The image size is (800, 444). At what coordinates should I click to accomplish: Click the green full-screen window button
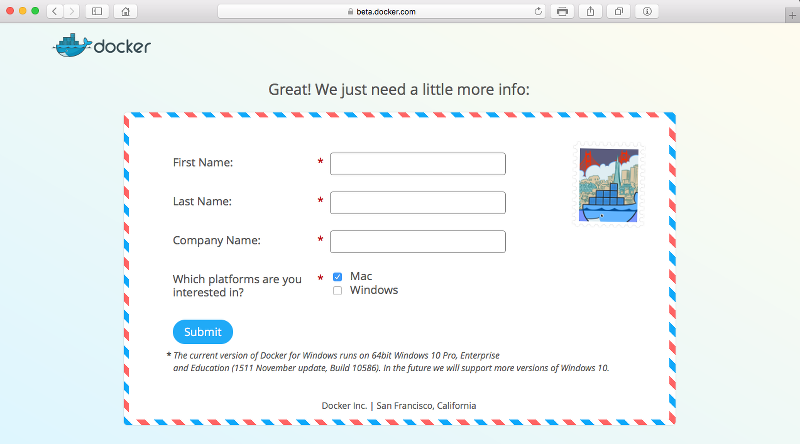click(35, 11)
